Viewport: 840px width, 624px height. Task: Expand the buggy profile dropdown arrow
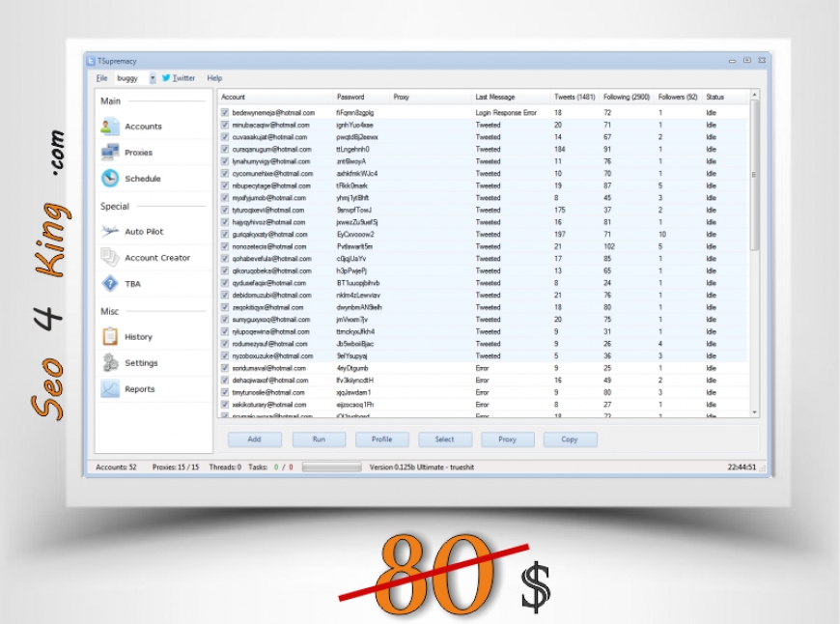coord(153,78)
